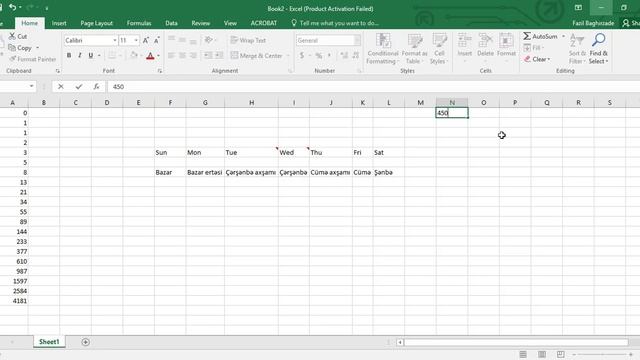Select the cell containing 4181
The width and height of the screenshot is (640, 360).
14,301
